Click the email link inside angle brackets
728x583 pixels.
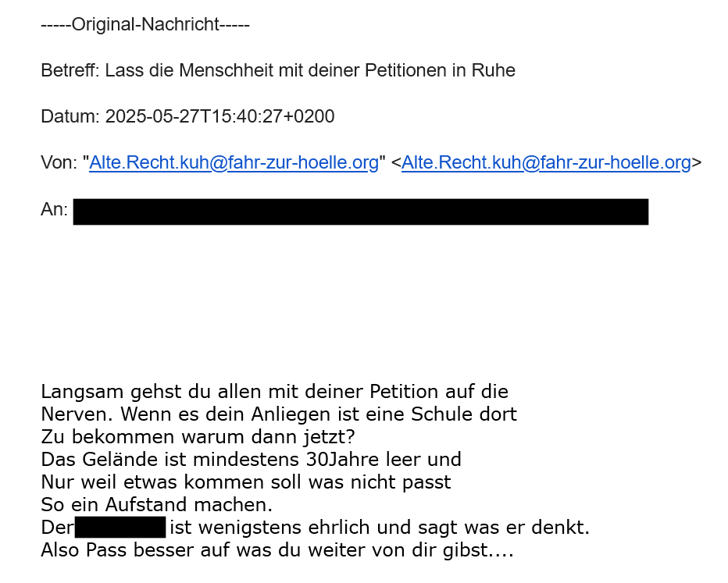(x=546, y=163)
